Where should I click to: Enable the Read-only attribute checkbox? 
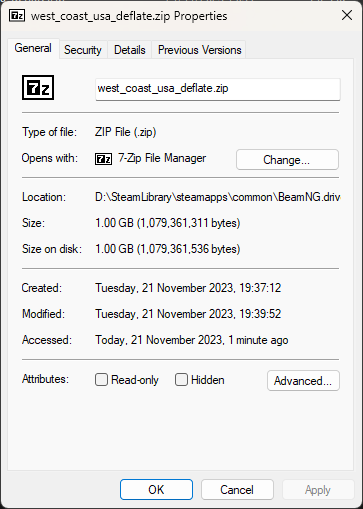pyautogui.click(x=101, y=380)
